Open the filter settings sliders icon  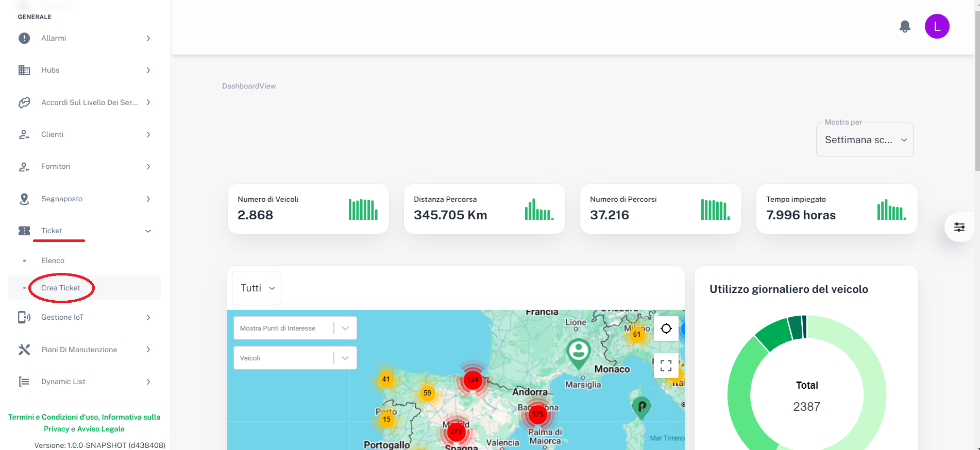pos(959,227)
